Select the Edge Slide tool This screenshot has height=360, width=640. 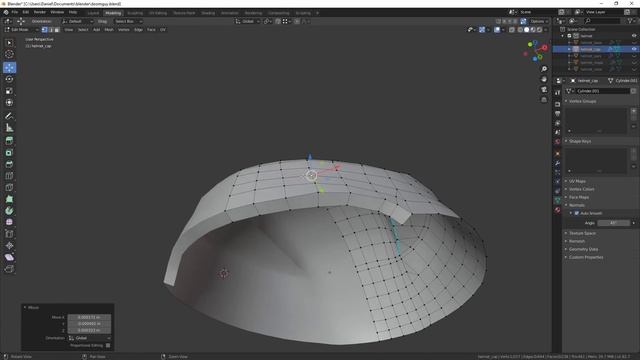coord(9,234)
